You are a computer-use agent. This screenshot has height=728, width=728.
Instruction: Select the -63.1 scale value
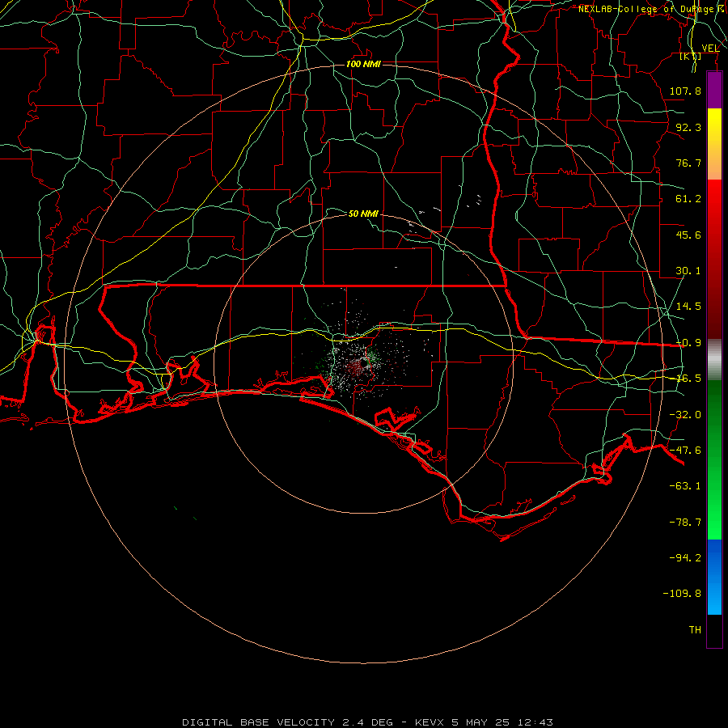tap(685, 486)
